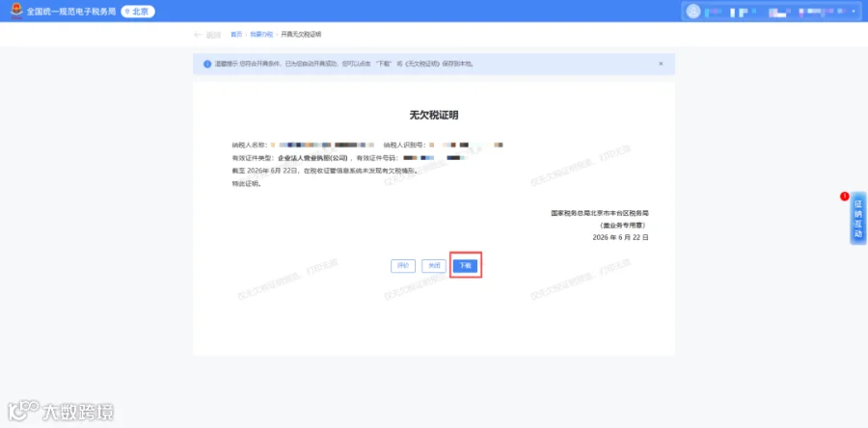The width and height of the screenshot is (868, 428).
Task: Open the 征纳互动 side panel
Action: click(858, 219)
